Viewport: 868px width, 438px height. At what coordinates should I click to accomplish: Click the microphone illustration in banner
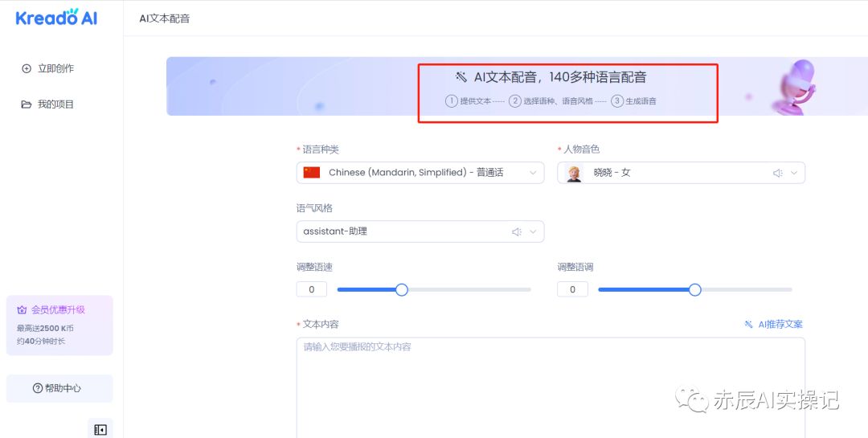(x=796, y=87)
